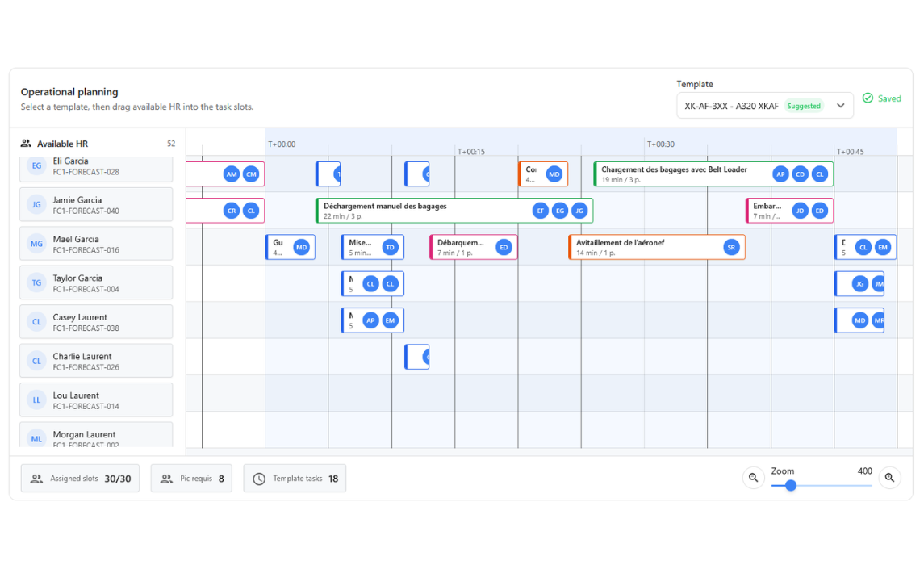Select the Casey Laurent name in HR list
Viewport: 924px width, 569px height.
point(80,317)
